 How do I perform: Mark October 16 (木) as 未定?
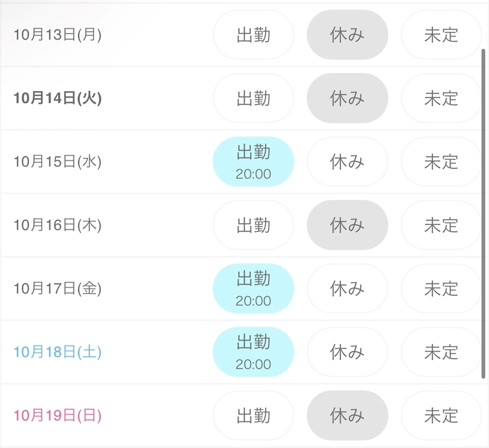[x=441, y=225]
